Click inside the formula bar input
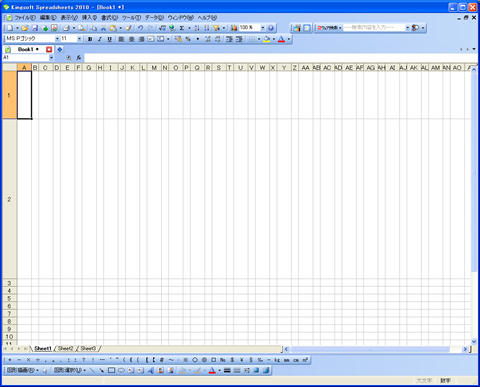 click(280, 58)
